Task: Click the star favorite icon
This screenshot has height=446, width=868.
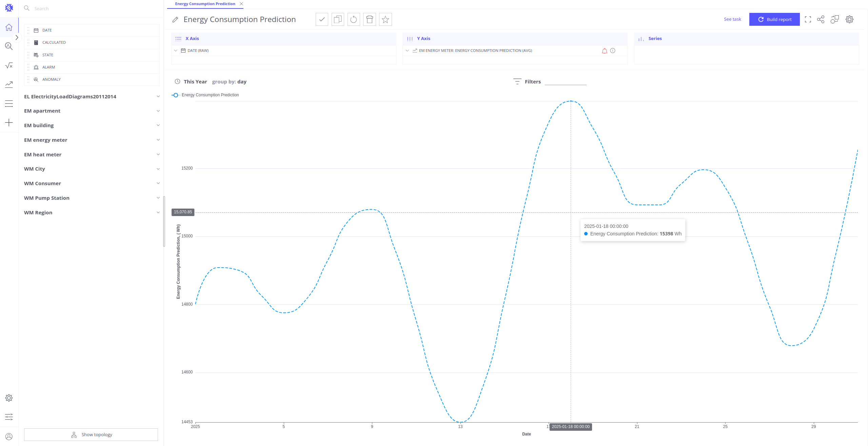Action: (385, 20)
